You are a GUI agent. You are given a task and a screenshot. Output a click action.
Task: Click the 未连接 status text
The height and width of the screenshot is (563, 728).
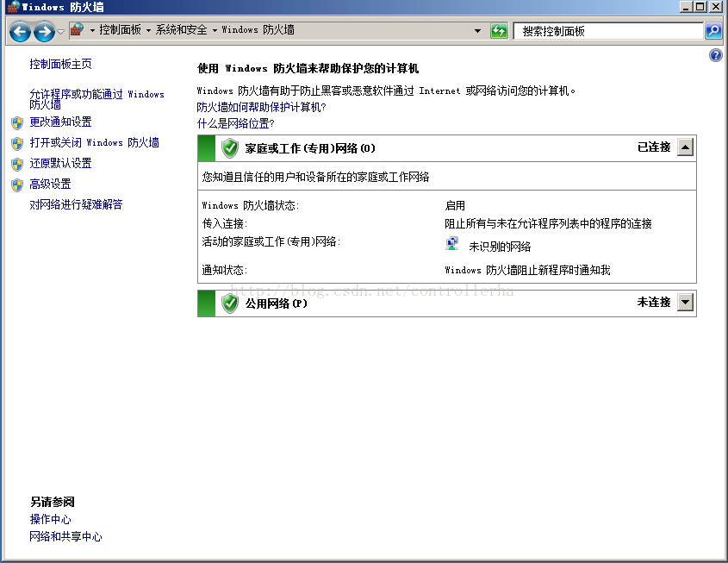pyautogui.click(x=654, y=302)
